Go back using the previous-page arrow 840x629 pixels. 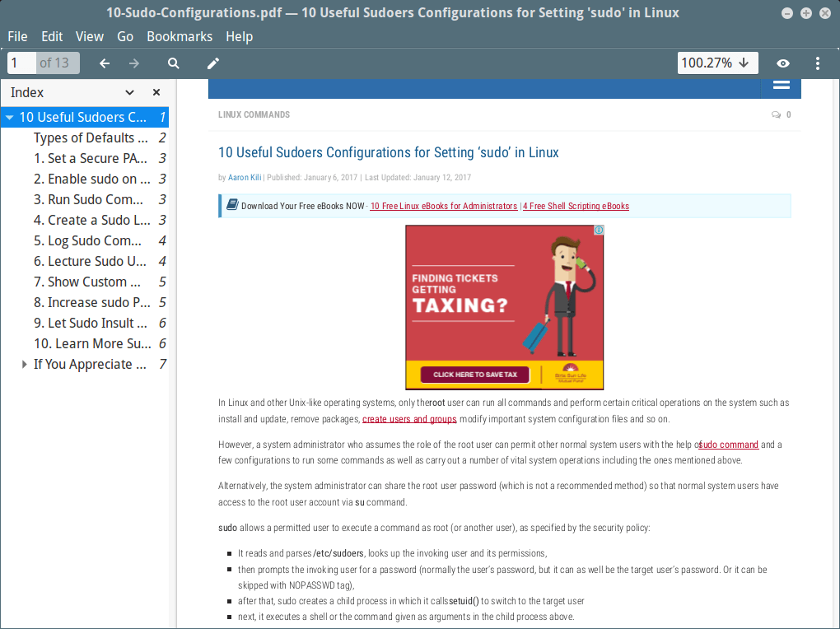(x=105, y=63)
